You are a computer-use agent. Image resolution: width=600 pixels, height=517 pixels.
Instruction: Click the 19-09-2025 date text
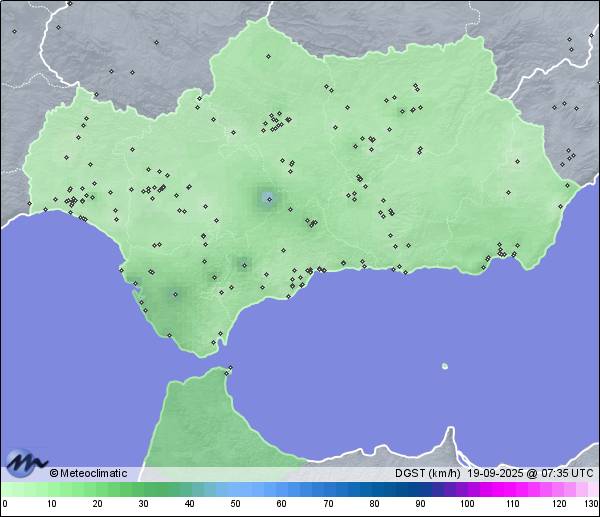coord(495,473)
